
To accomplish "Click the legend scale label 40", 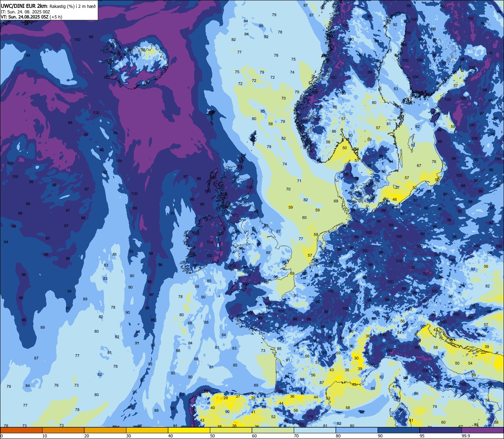I will point(170,436).
